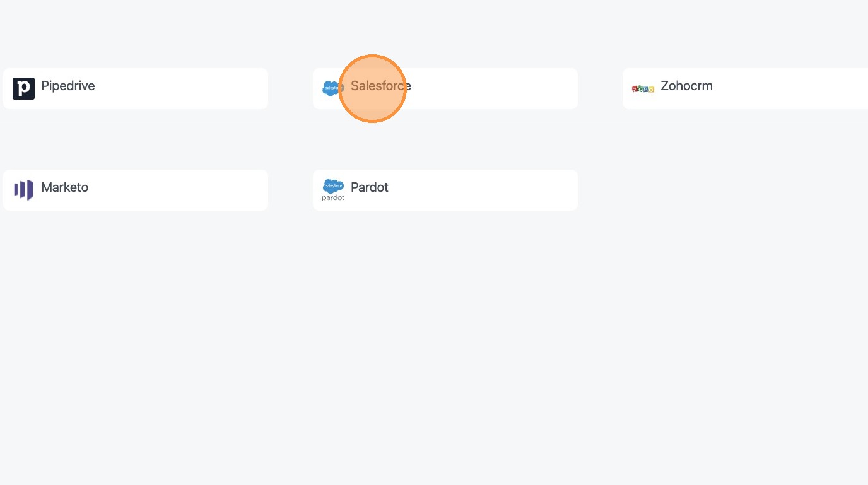Click the Pardot cloud logo icon

(x=333, y=186)
